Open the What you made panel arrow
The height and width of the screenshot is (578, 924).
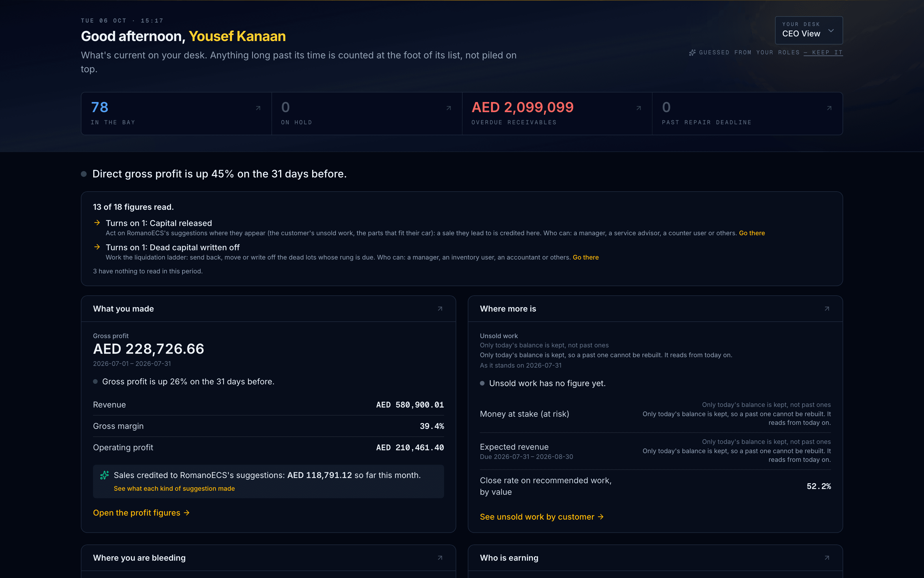(440, 308)
